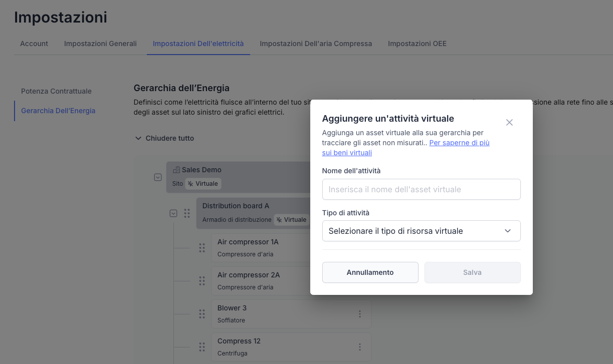Viewport: 613px width, 364px height.
Task: Click drag handle next to Air compressor 2A
Action: 202,281
